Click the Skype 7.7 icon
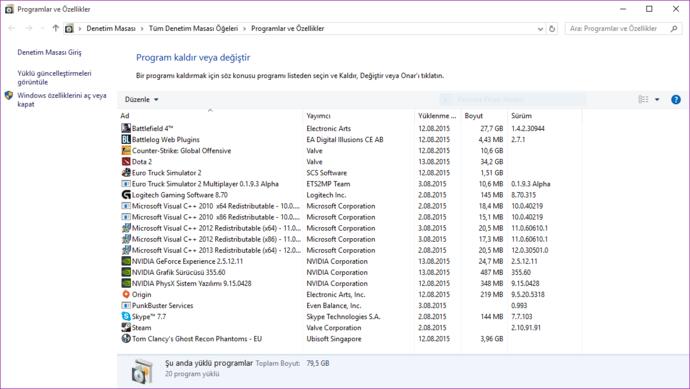690x389 pixels. point(126,316)
